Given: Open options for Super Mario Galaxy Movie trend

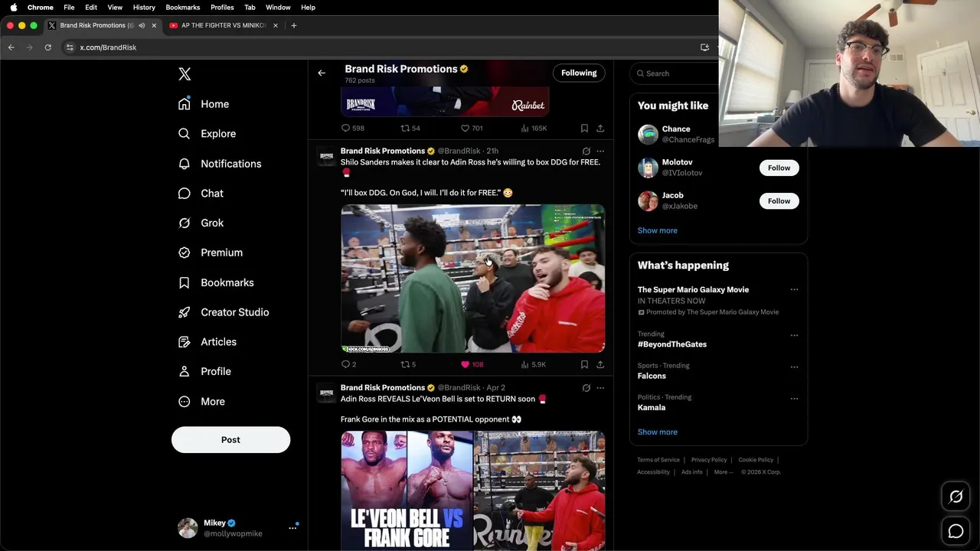Looking at the screenshot, I should (794, 290).
